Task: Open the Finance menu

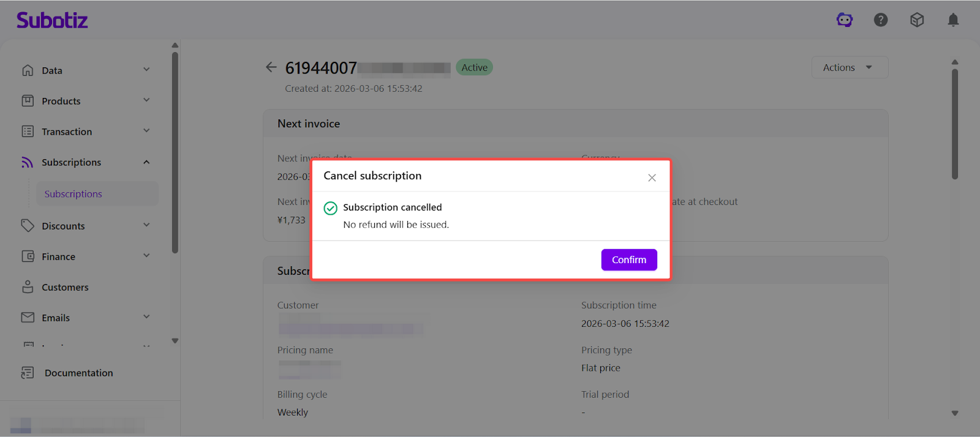Action: [x=59, y=256]
